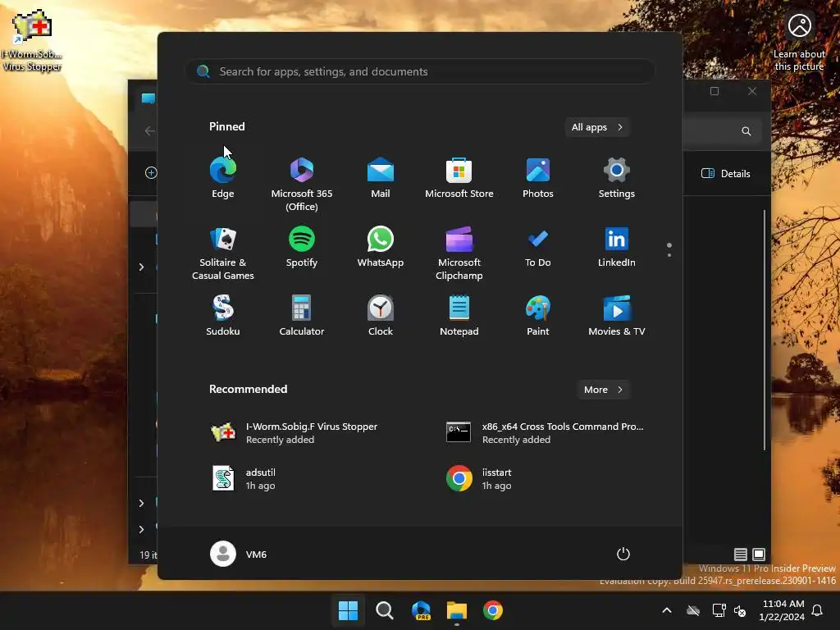Screen dimensions: 840x630
Task: Launch Microsoft 365 (Office)
Action: [302, 183]
